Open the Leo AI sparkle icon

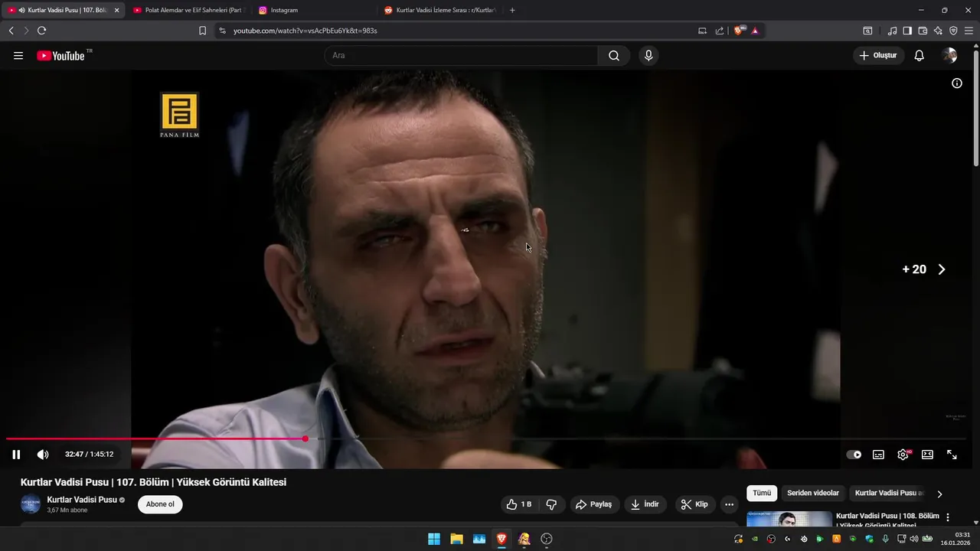[938, 31]
